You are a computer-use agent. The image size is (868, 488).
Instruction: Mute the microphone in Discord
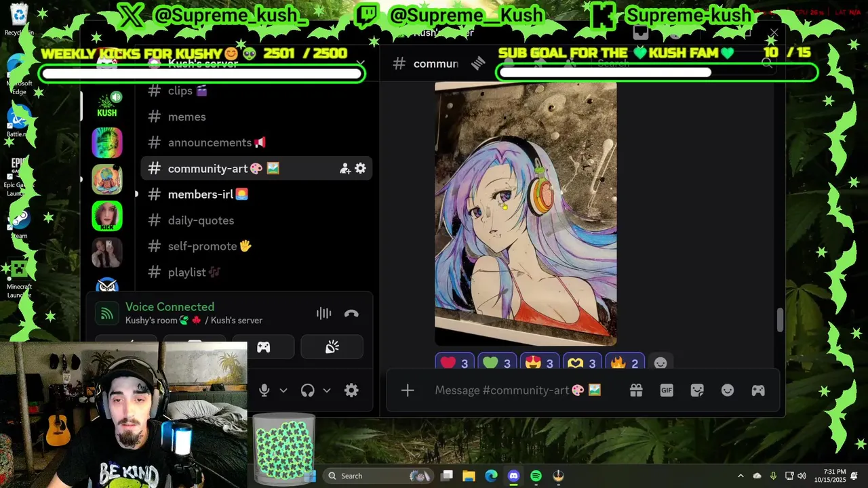[x=264, y=390]
